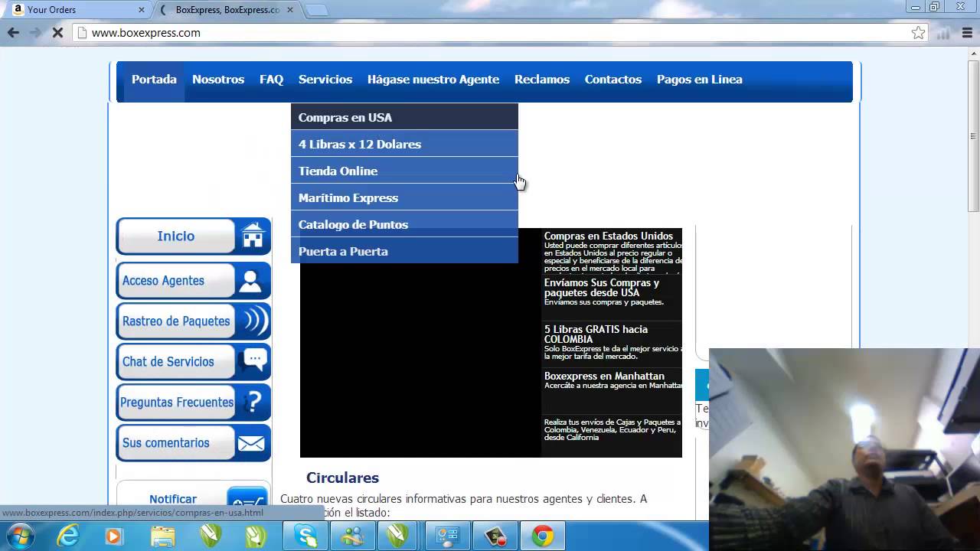Open Marítimo Express from the dropdown
Image resolution: width=980 pixels, height=551 pixels.
click(x=404, y=197)
